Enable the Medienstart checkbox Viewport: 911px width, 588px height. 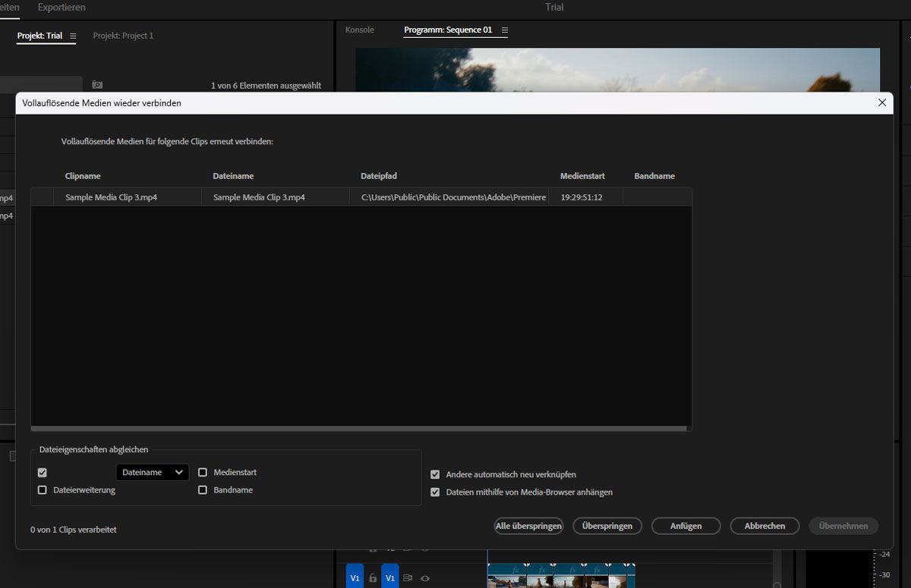203,472
